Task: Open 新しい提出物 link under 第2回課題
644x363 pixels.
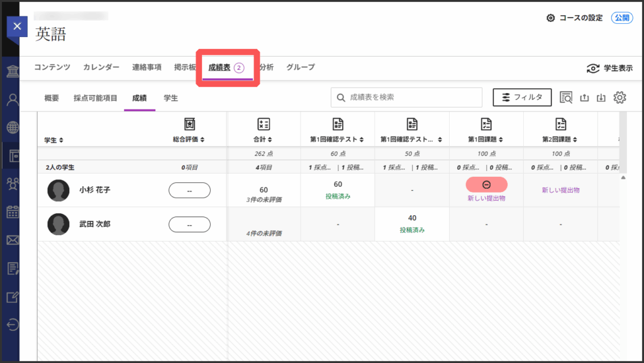Action: [x=560, y=190]
